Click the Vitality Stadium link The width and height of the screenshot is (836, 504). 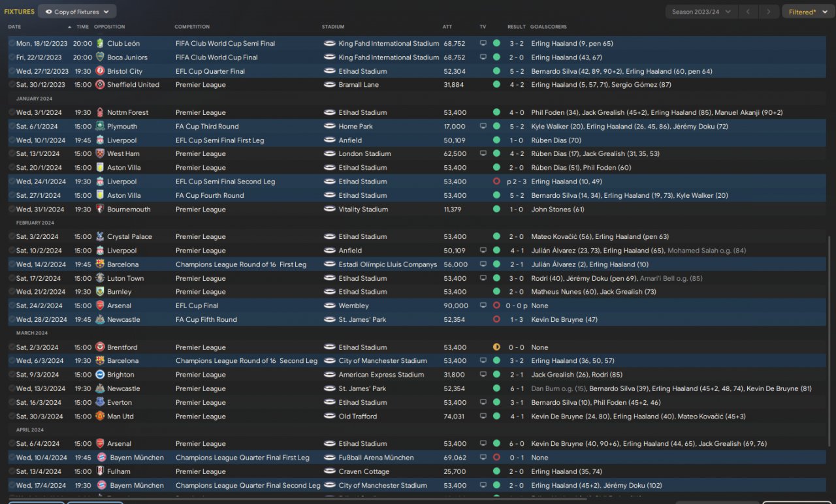coord(363,210)
